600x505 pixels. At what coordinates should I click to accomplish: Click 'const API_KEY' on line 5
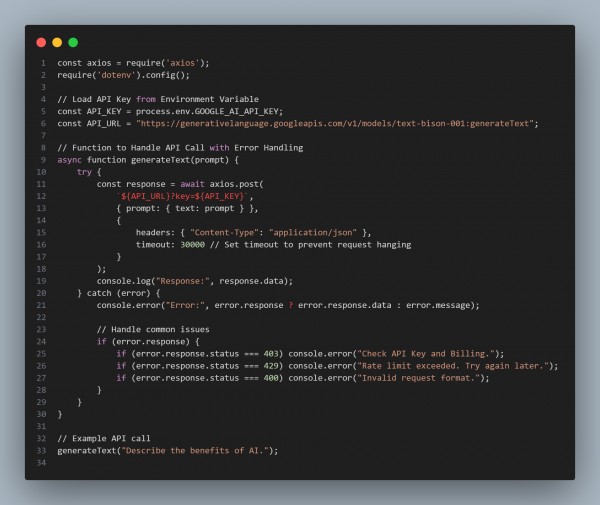point(89,111)
